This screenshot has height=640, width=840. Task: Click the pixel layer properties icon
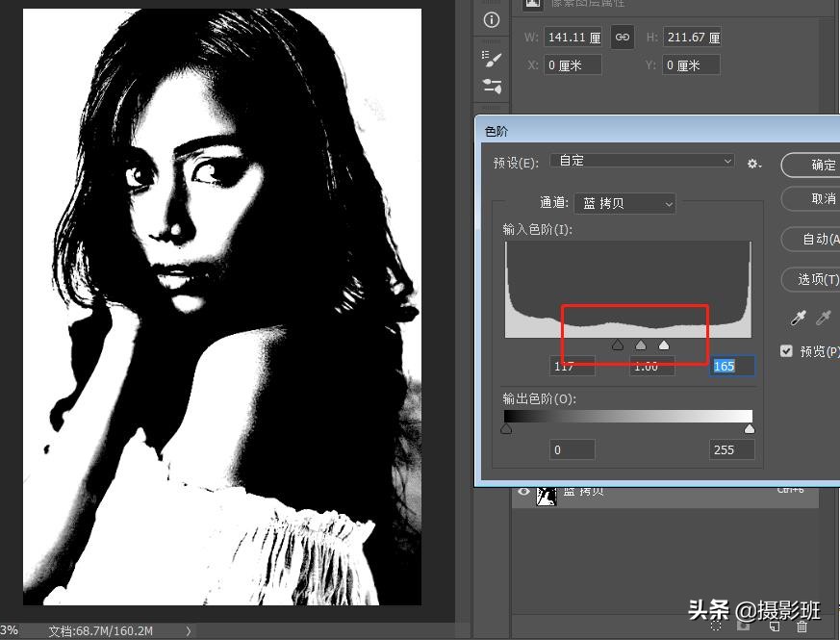point(532,3)
